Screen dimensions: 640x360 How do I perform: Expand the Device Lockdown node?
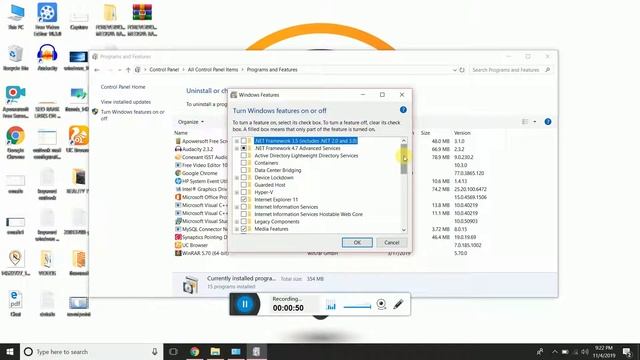click(x=237, y=178)
